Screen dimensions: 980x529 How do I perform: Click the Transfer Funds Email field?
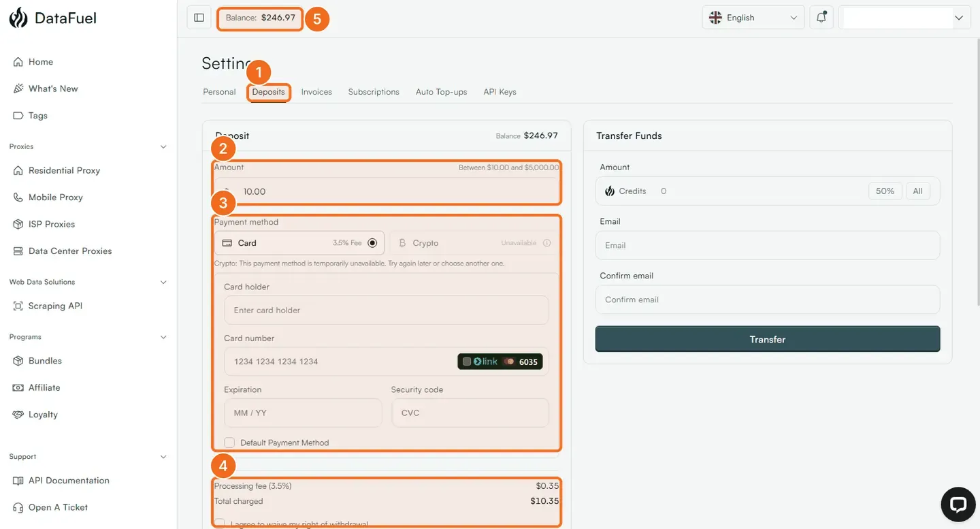click(x=768, y=245)
